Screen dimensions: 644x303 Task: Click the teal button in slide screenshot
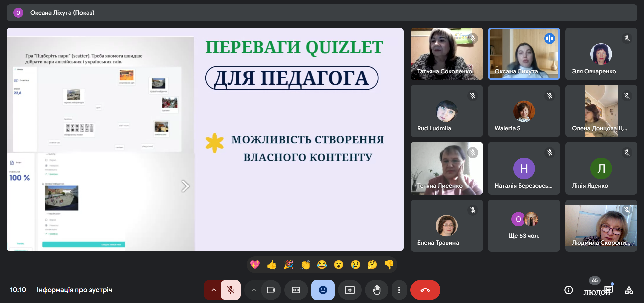pyautogui.click(x=84, y=244)
